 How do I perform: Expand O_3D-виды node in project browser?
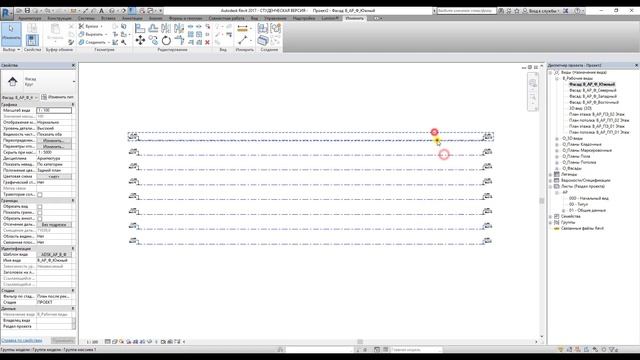point(557,139)
